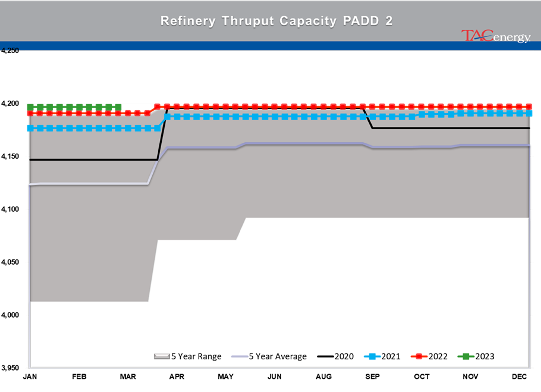Click the 'MAR' x-axis label
Image resolution: width=541 pixels, height=392 pixels.
(128, 377)
